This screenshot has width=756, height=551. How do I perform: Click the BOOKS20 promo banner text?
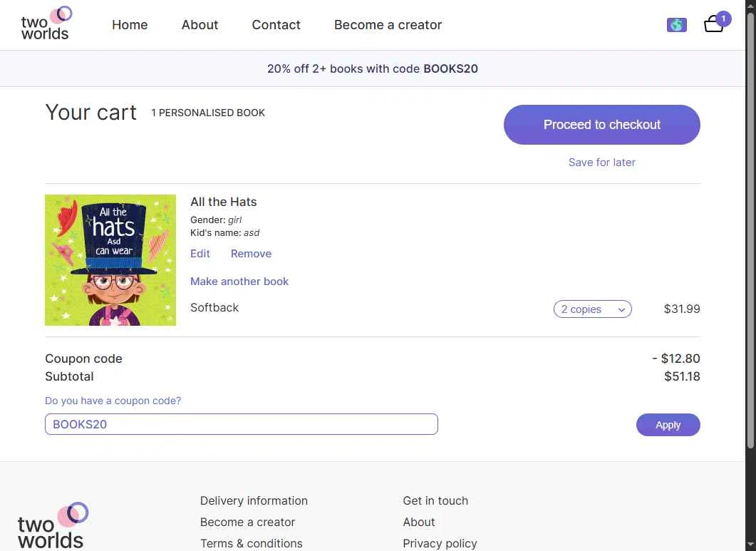tap(373, 68)
